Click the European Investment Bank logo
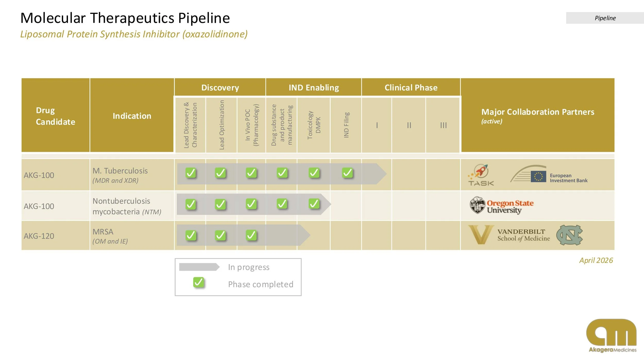 [x=549, y=175]
